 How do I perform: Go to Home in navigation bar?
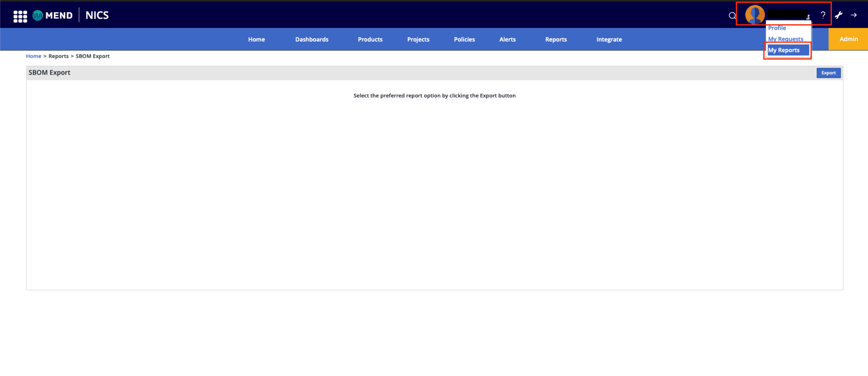pyautogui.click(x=256, y=39)
